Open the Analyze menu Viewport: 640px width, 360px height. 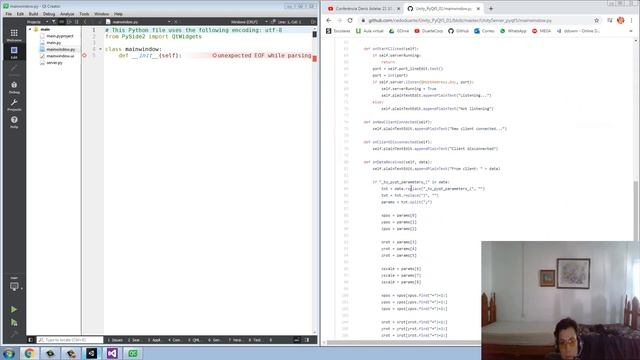(67, 14)
